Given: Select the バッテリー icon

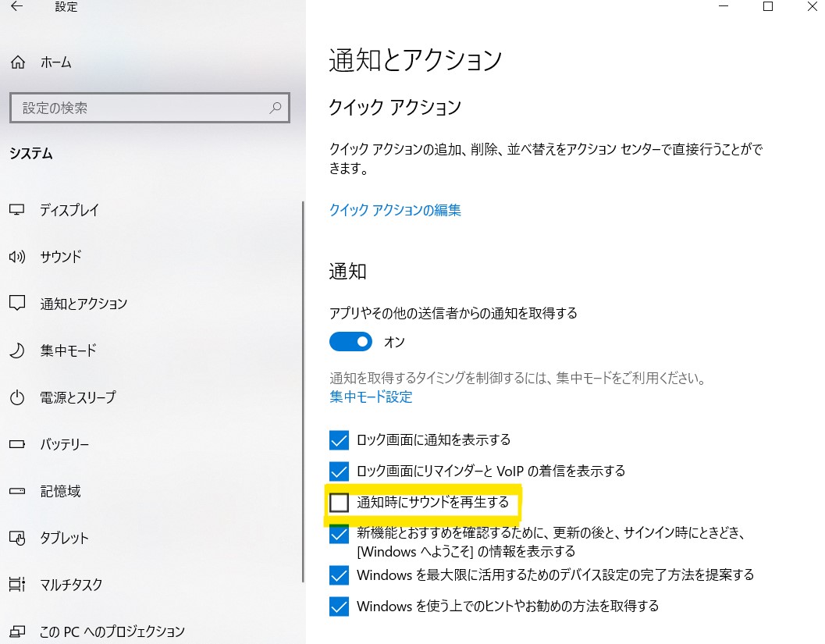Looking at the screenshot, I should (16, 443).
